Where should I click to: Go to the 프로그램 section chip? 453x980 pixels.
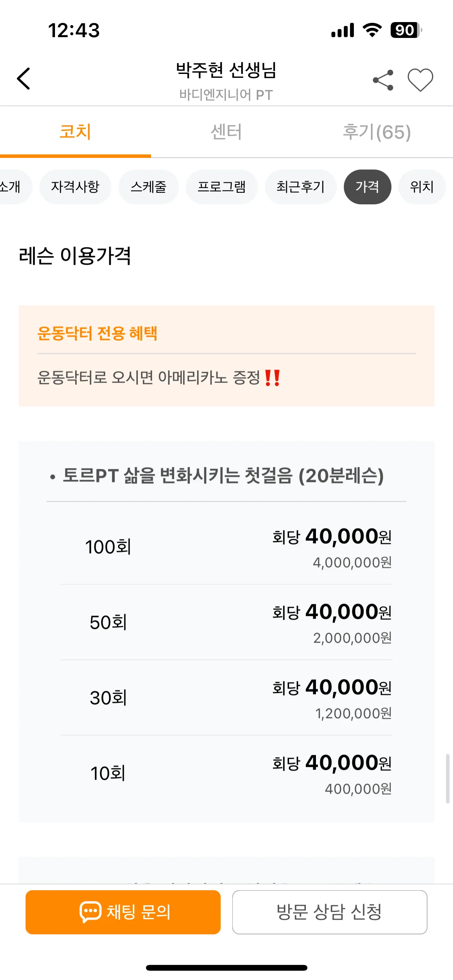(222, 187)
